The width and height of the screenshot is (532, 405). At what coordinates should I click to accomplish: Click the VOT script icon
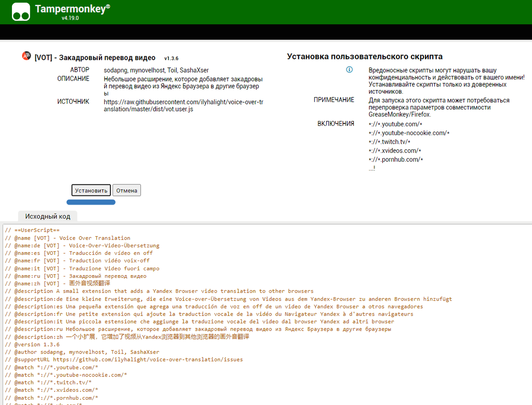click(27, 56)
